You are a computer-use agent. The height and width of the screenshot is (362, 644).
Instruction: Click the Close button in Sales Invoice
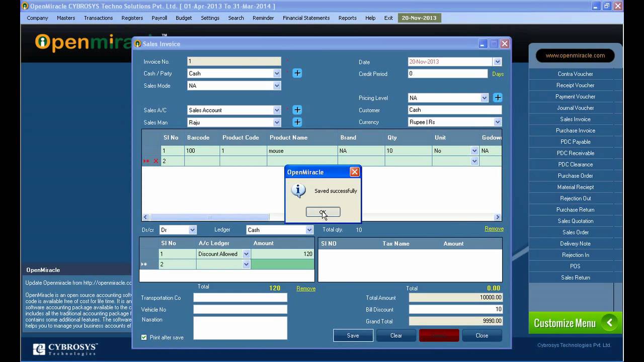pyautogui.click(x=482, y=335)
